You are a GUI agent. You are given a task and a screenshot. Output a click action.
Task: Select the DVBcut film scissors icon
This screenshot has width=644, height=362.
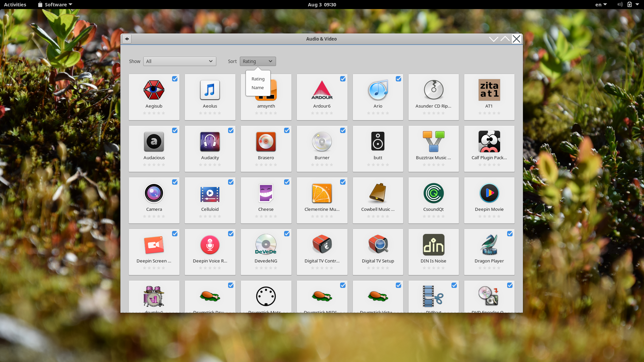434,296
